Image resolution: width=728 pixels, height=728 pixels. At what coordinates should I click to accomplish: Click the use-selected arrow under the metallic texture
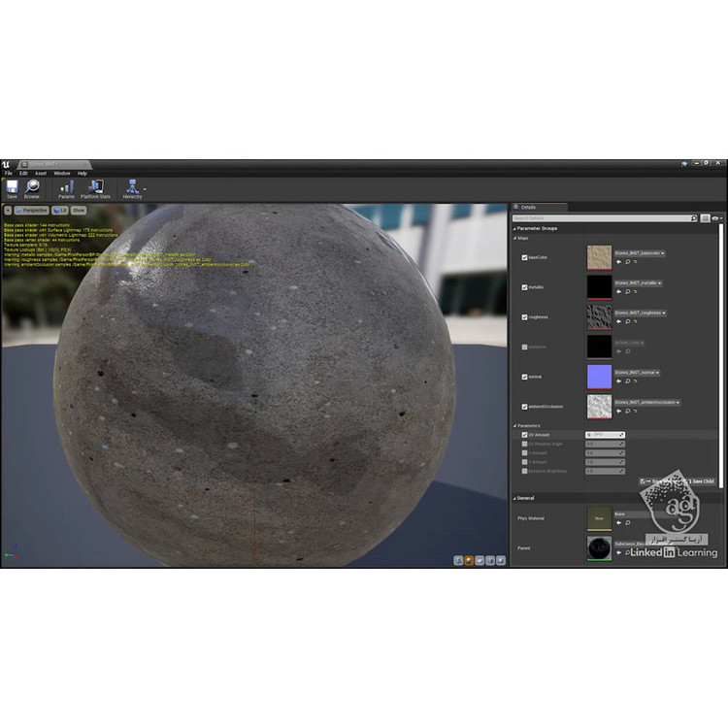pyautogui.click(x=618, y=292)
